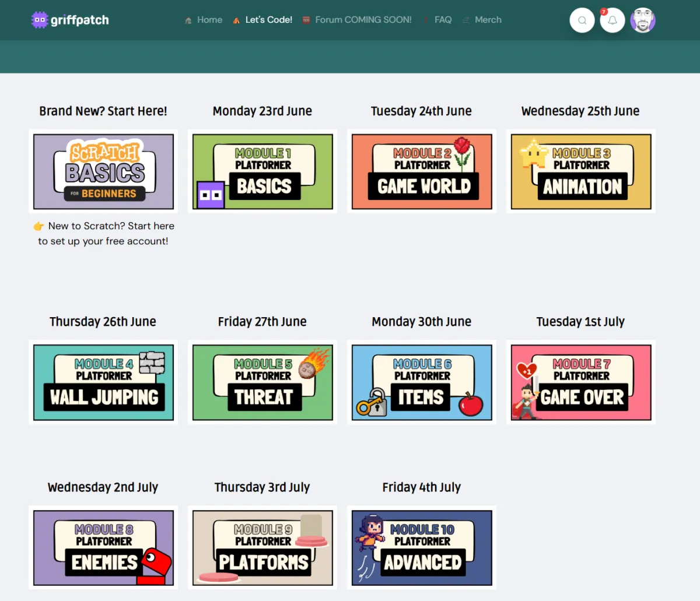Viewport: 700px width, 601px height.
Task: Open Module 10 Advanced thumbnail
Action: click(x=422, y=548)
